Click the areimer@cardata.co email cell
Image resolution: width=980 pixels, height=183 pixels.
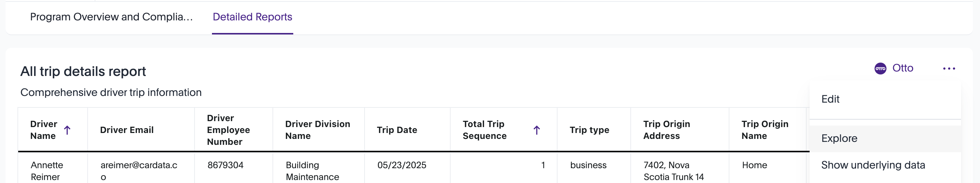139,170
